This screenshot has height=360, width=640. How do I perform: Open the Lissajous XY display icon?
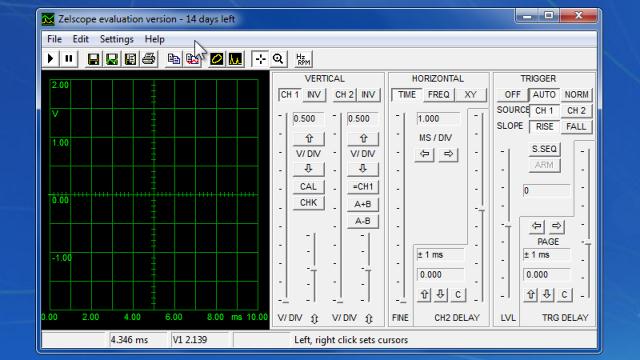(x=217, y=59)
